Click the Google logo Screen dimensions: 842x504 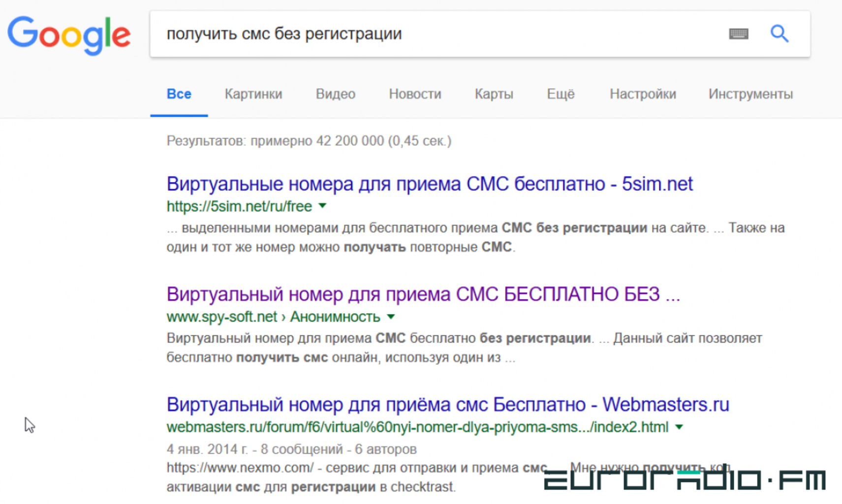[x=69, y=35]
